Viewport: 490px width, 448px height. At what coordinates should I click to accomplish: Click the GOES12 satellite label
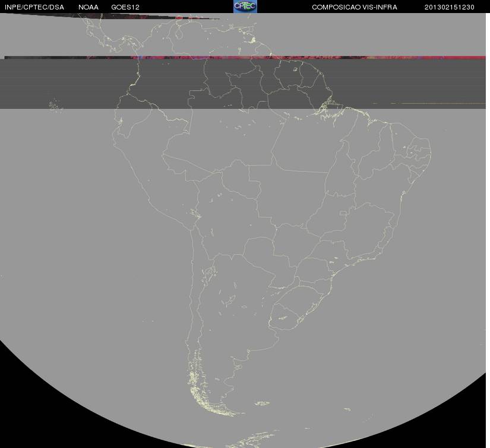coord(125,7)
